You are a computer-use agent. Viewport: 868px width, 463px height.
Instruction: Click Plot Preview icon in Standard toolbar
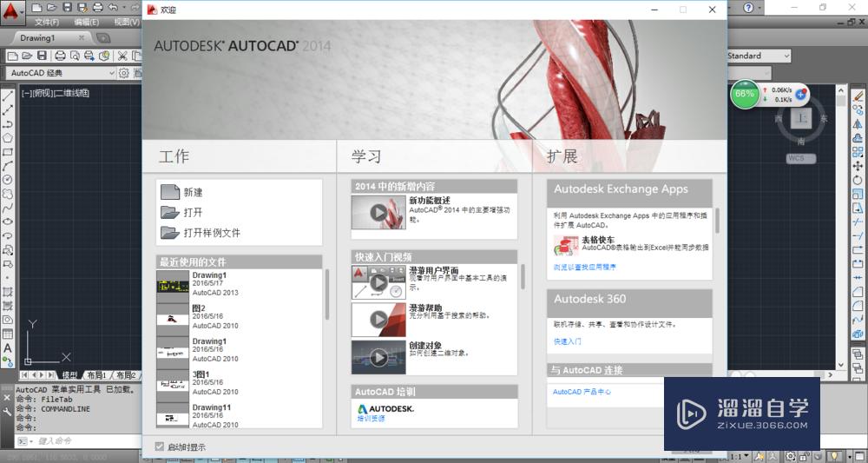coord(75,56)
